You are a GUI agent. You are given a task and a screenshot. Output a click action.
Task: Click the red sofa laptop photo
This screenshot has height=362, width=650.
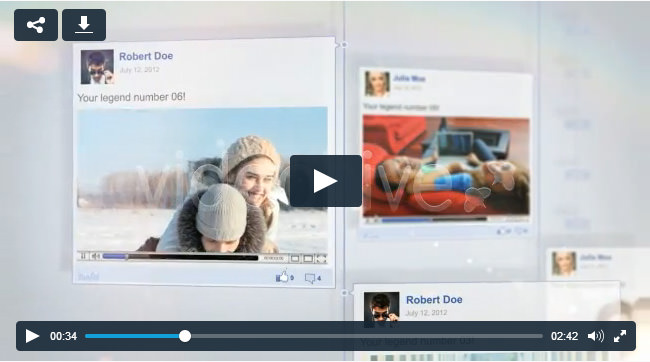point(446,166)
